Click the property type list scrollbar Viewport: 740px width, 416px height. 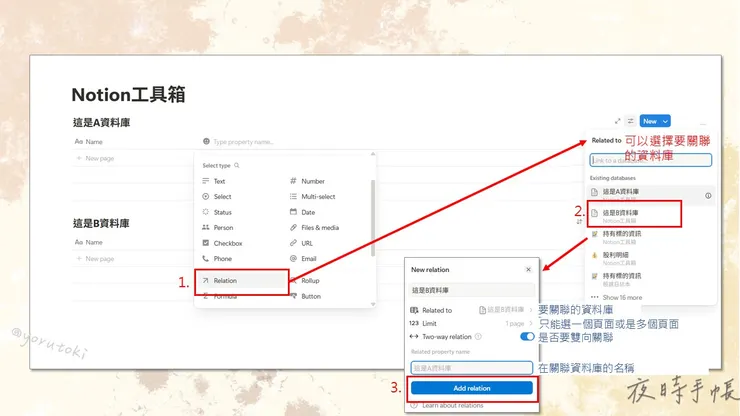[x=373, y=218]
